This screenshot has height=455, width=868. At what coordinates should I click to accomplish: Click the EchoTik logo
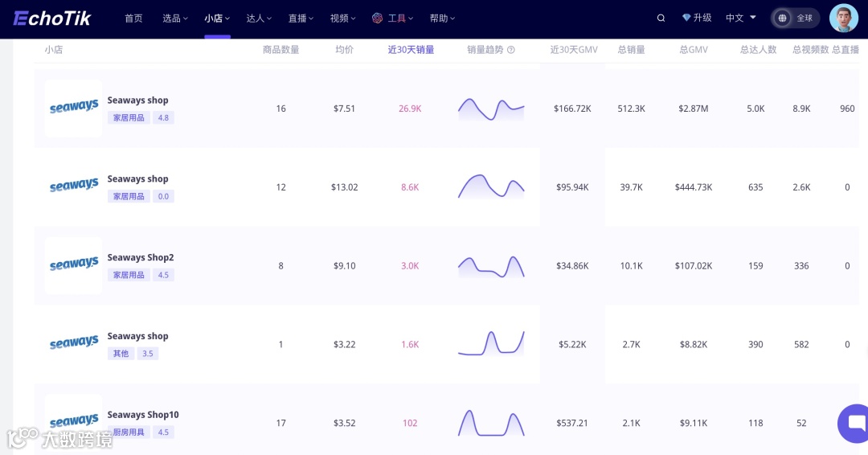[x=52, y=18]
